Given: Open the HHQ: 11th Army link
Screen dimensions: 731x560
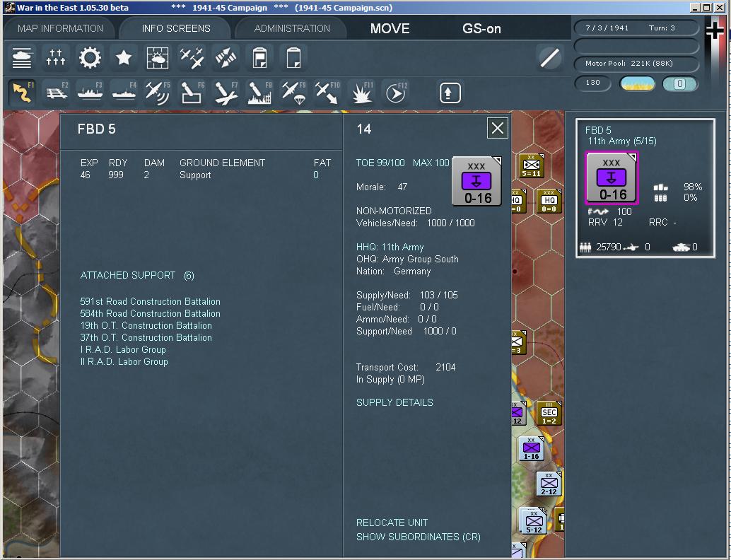Looking at the screenshot, I should click(390, 247).
